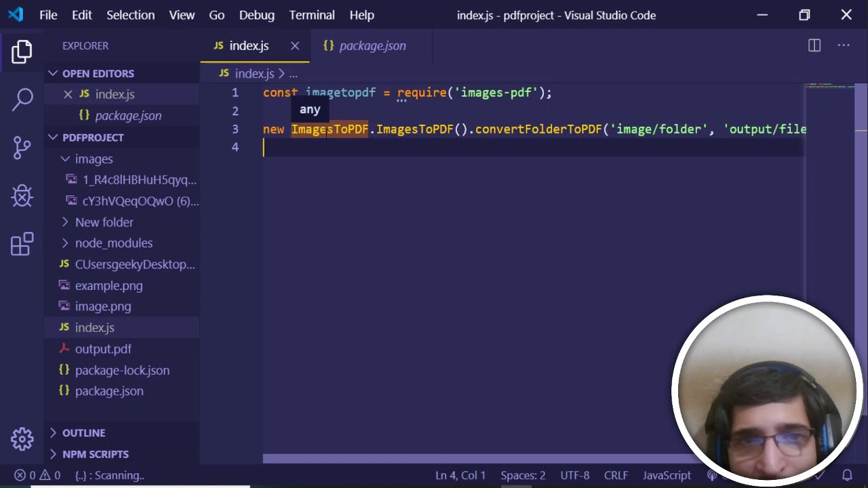This screenshot has height=488, width=868.
Task: Switch to the package.json tab
Action: coord(372,45)
